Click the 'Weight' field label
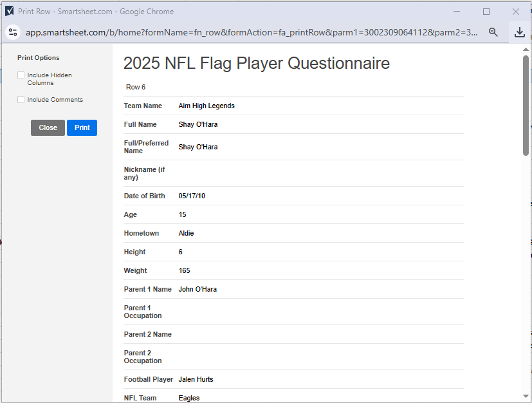The image size is (532, 403). tap(135, 270)
